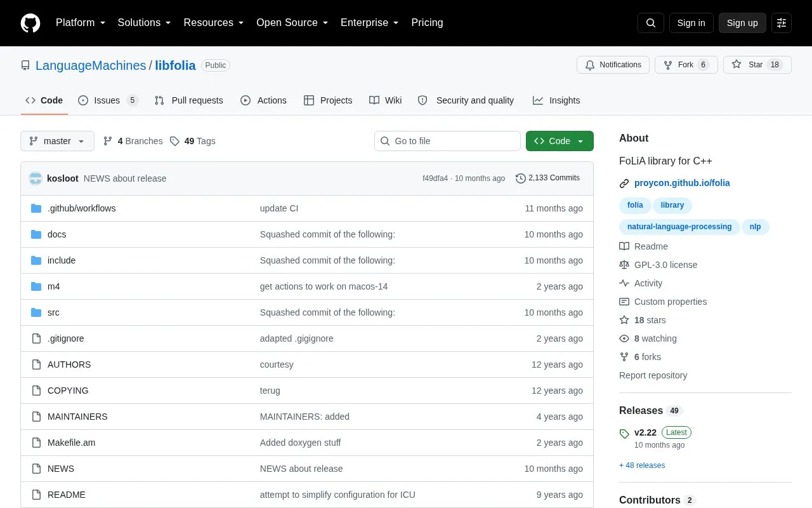The image size is (812, 508).
Task: Click the link icon beside proycon.github.io/folia
Action: coord(624,184)
